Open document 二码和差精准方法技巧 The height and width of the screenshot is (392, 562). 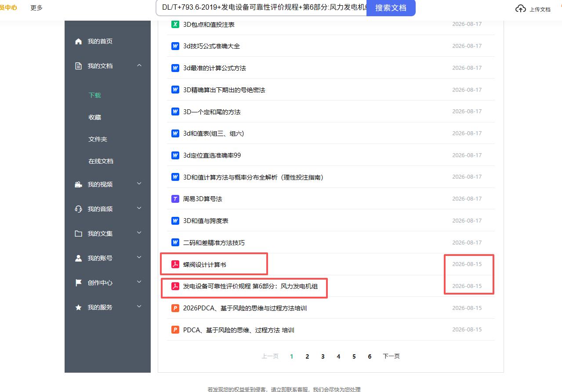[x=214, y=243]
